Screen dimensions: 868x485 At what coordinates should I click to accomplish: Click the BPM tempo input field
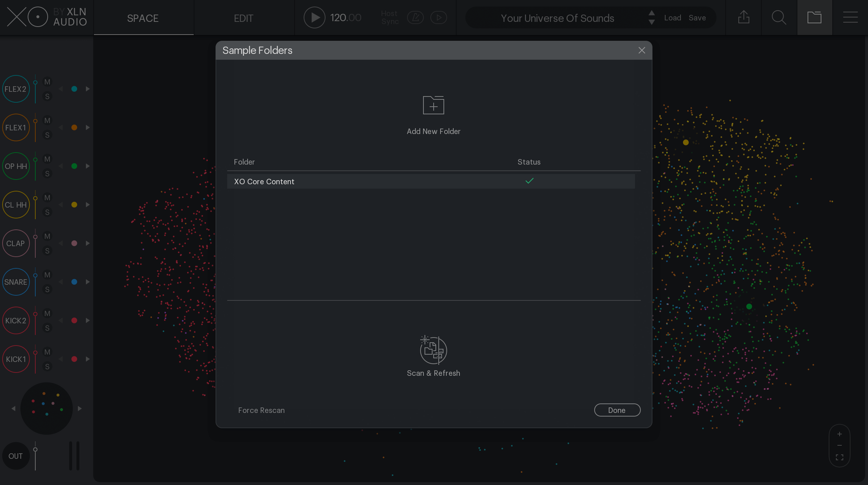[346, 17]
